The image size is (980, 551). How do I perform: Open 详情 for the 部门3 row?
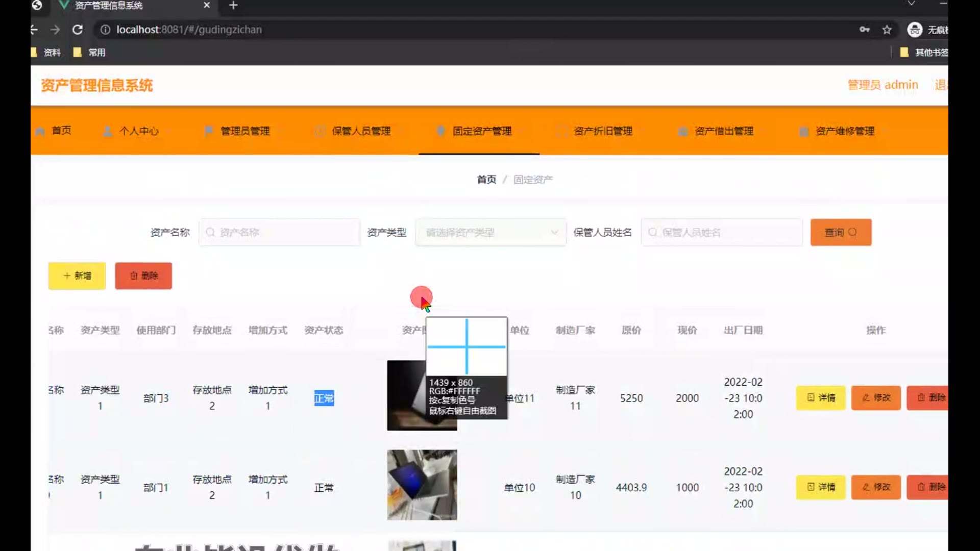(821, 398)
